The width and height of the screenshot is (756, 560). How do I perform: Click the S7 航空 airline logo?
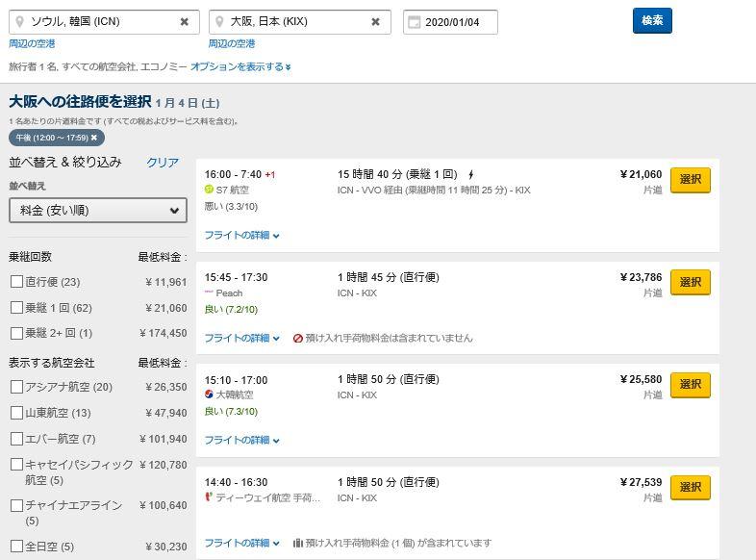coord(209,190)
